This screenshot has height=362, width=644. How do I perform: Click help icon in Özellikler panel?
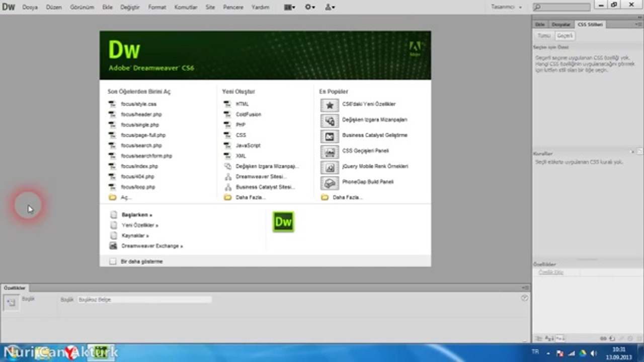525,298
